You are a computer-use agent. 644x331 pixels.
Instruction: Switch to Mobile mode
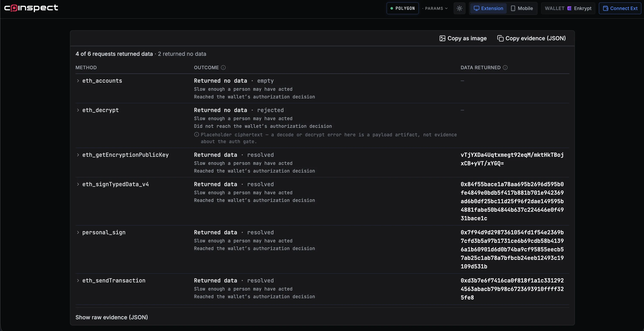pyautogui.click(x=522, y=8)
